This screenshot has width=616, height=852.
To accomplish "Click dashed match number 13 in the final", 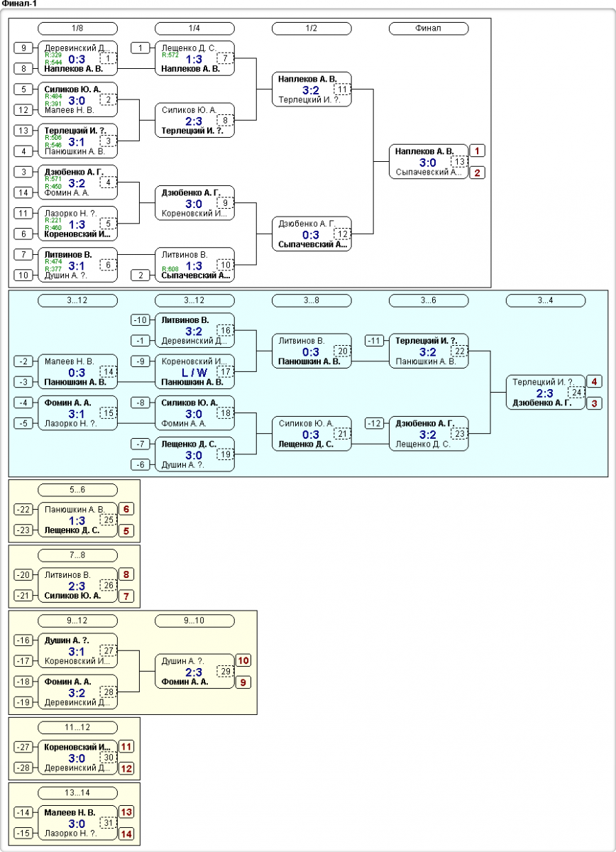I will tap(461, 163).
